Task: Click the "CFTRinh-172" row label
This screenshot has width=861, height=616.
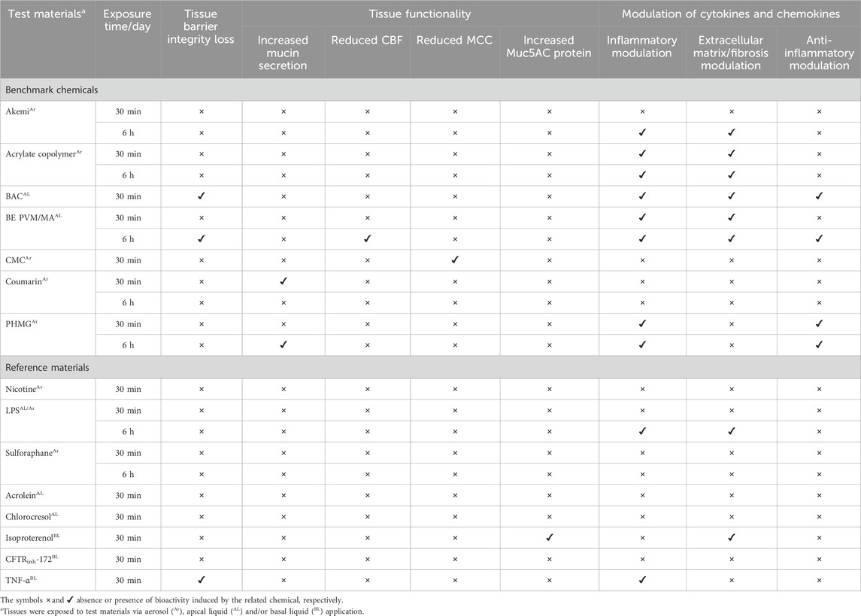Action: tap(32, 560)
